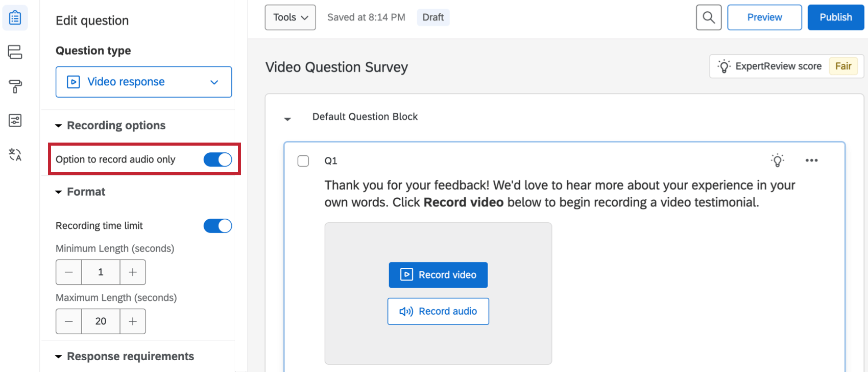The image size is (868, 372).
Task: Open the Video response question type dropdown
Action: pyautogui.click(x=143, y=82)
